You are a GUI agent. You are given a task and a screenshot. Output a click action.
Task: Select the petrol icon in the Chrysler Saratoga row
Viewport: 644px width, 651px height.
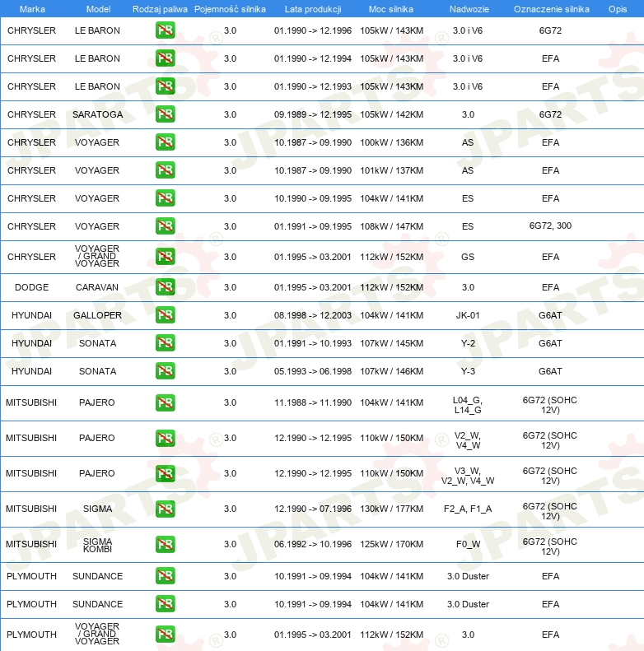coord(166,114)
